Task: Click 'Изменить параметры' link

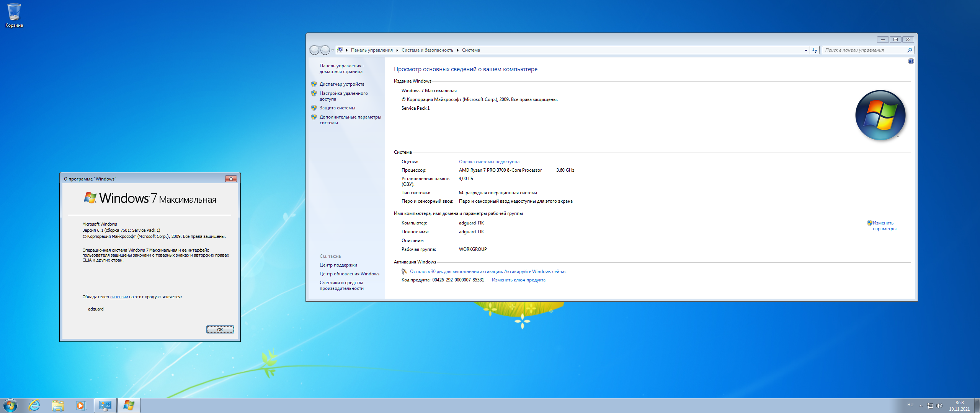Action: click(884, 226)
